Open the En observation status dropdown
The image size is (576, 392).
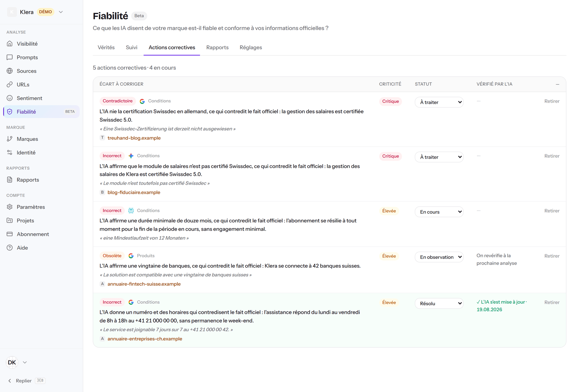tap(439, 257)
